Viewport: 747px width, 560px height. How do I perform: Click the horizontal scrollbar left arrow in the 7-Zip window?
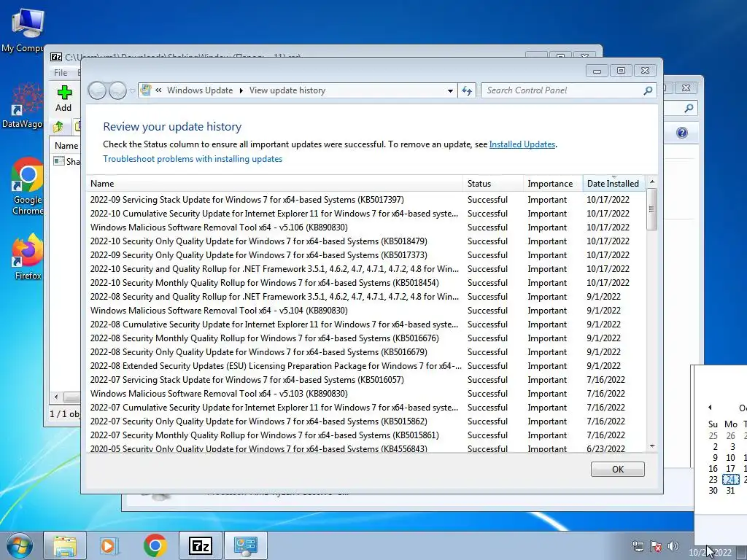point(56,396)
